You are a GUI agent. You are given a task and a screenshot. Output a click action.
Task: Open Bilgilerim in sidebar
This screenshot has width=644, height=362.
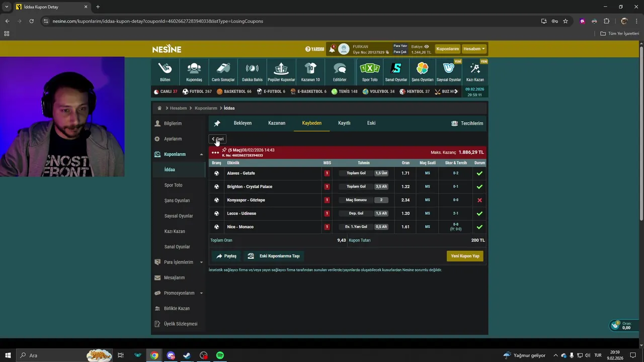[173, 124]
